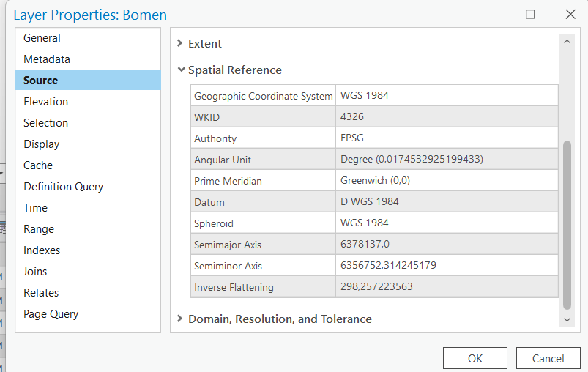Switch to the Metadata tab
The height and width of the screenshot is (372, 588).
pos(47,59)
